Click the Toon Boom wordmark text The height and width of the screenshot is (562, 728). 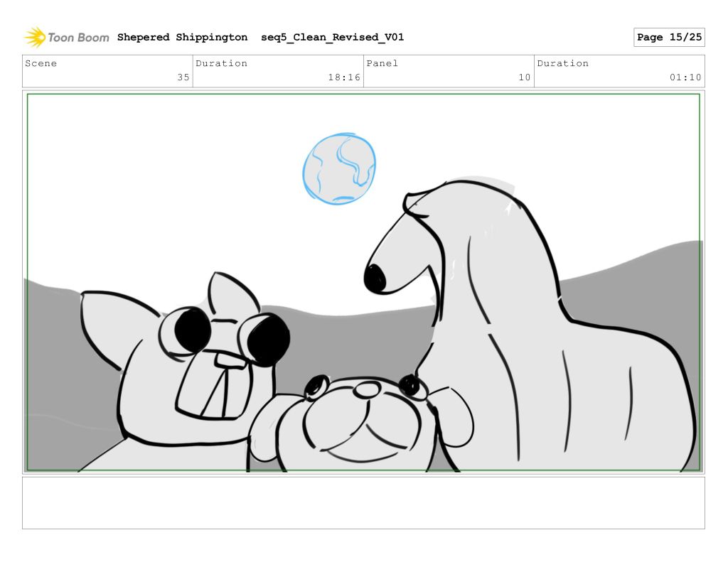pyautogui.click(x=78, y=38)
